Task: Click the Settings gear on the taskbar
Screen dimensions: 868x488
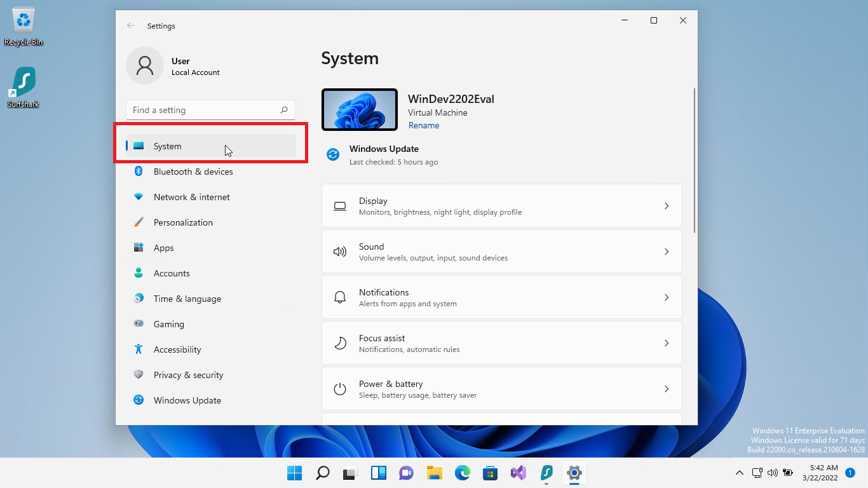Action: [x=574, y=473]
